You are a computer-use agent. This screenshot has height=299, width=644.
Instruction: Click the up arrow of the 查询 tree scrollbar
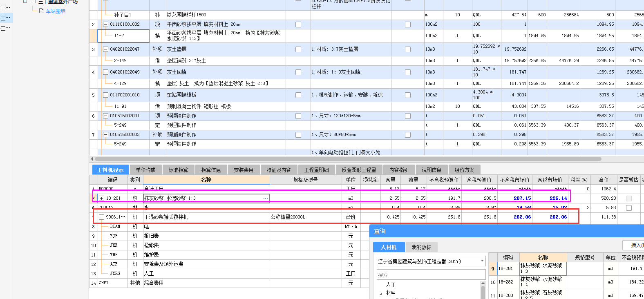point(483,283)
